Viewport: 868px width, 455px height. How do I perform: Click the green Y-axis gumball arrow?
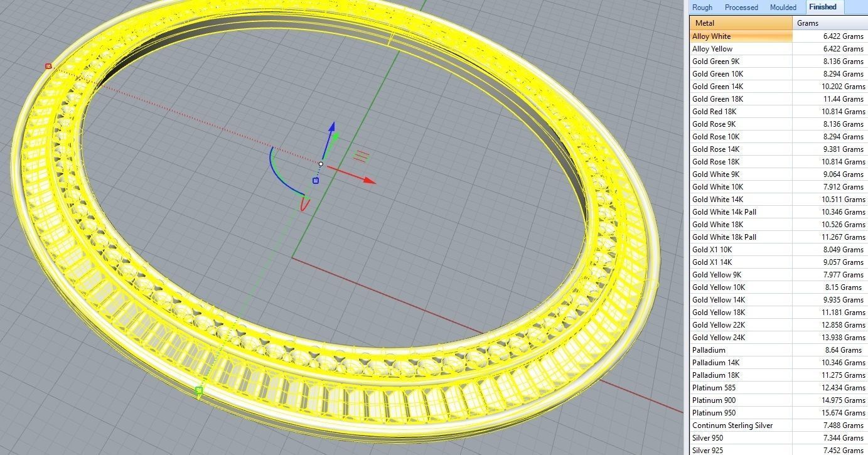point(335,136)
